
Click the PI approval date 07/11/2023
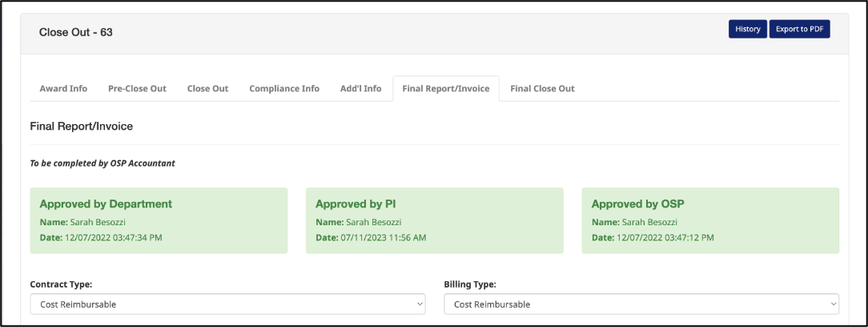coord(384,238)
